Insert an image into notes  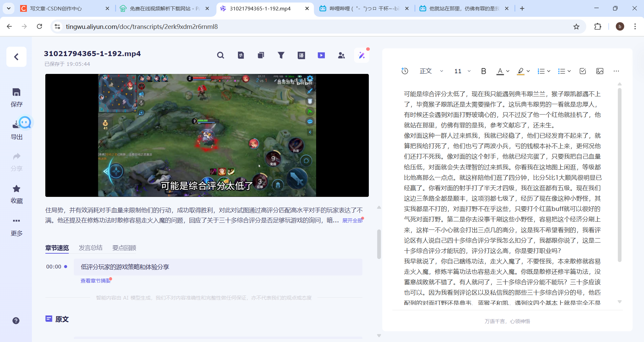600,71
